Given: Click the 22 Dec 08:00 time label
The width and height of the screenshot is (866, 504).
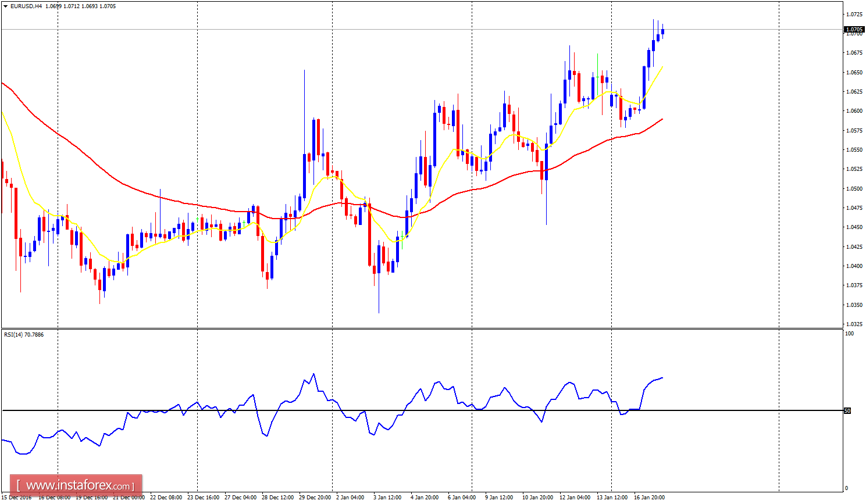Looking at the screenshot, I should (x=166, y=498).
